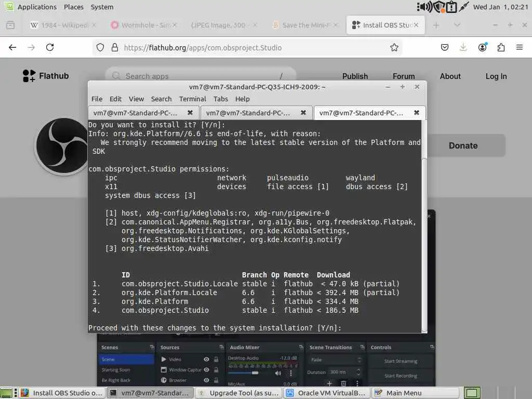Click the Search apps field
The height and width of the screenshot is (399, 532).
point(201,76)
